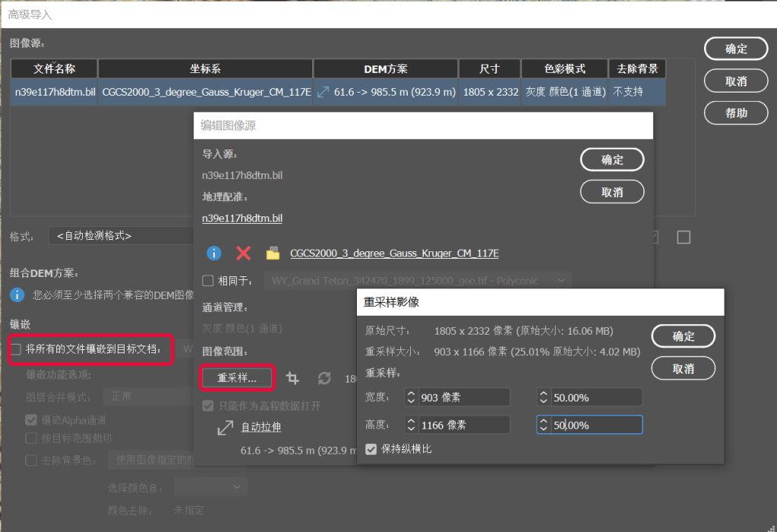Click the 宽度 pixel value stepper arrows
The height and width of the screenshot is (532, 777).
(411, 397)
